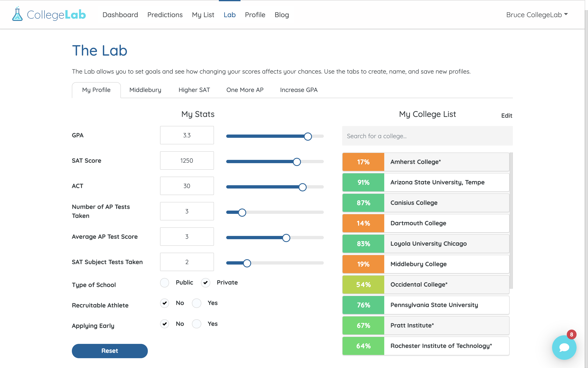This screenshot has width=588, height=368.
Task: Click the 64% chance badge
Action: click(363, 346)
